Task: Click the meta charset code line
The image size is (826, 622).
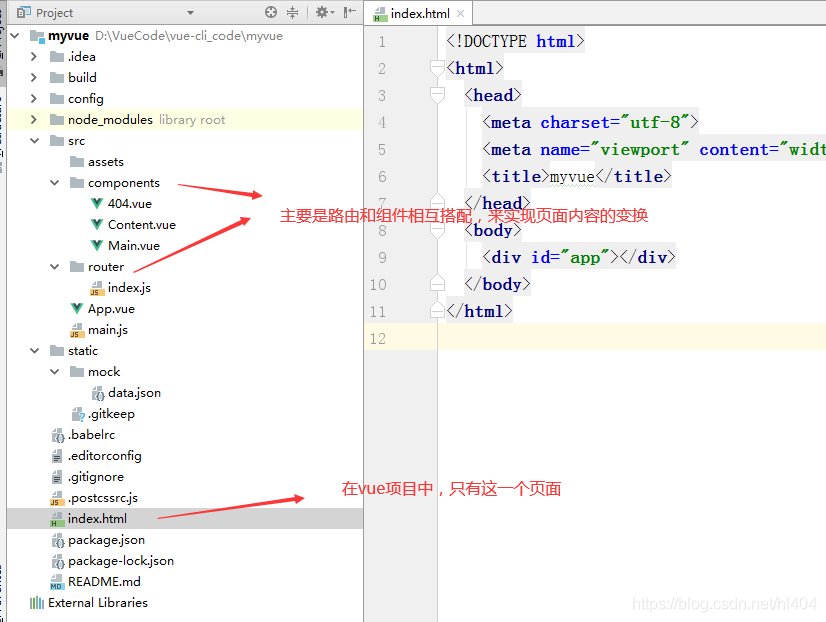Action: pos(590,122)
